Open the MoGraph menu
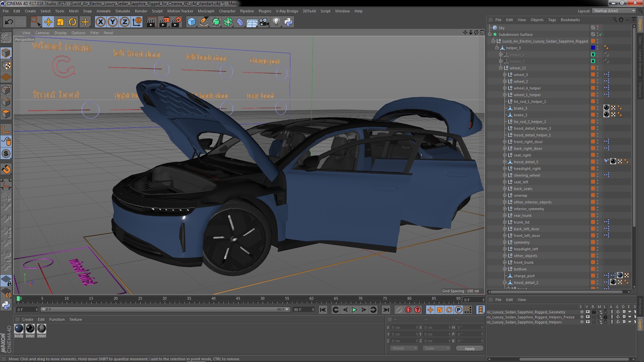Screen dimensions: 644x362 point(206,11)
